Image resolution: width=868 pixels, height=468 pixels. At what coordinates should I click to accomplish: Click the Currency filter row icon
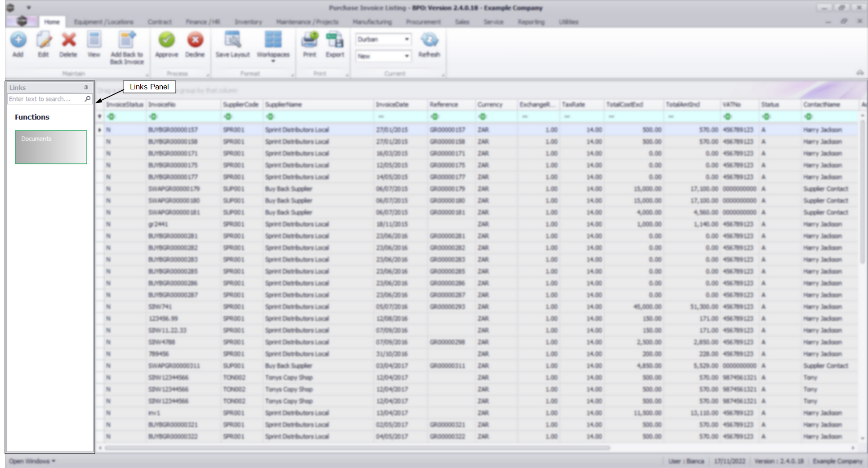click(482, 117)
